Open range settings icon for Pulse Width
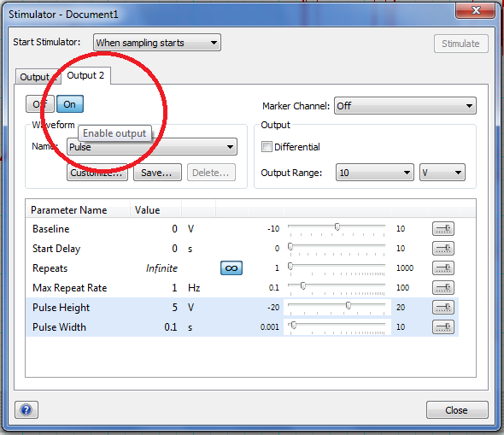 (443, 327)
